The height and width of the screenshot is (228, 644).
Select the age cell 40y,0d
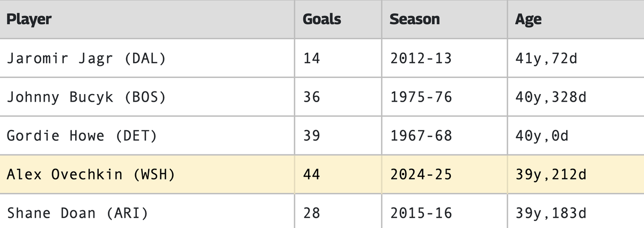[x=541, y=136]
